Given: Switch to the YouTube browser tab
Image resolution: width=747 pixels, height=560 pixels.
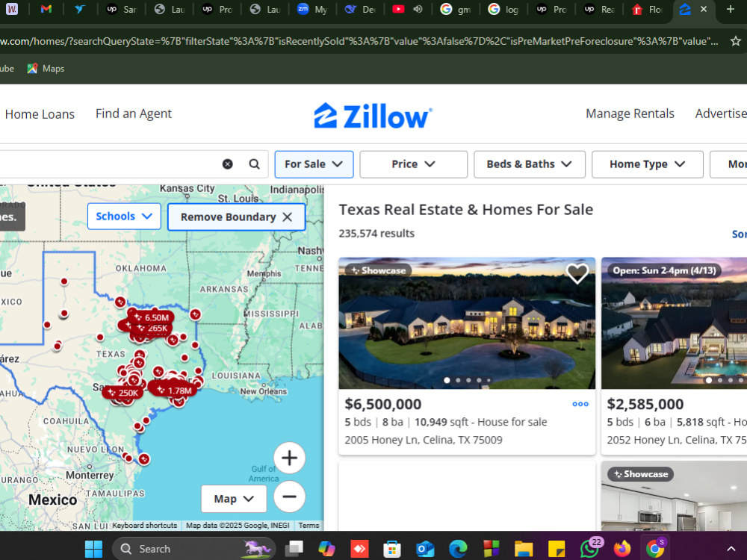Looking at the screenshot, I should pos(398,9).
